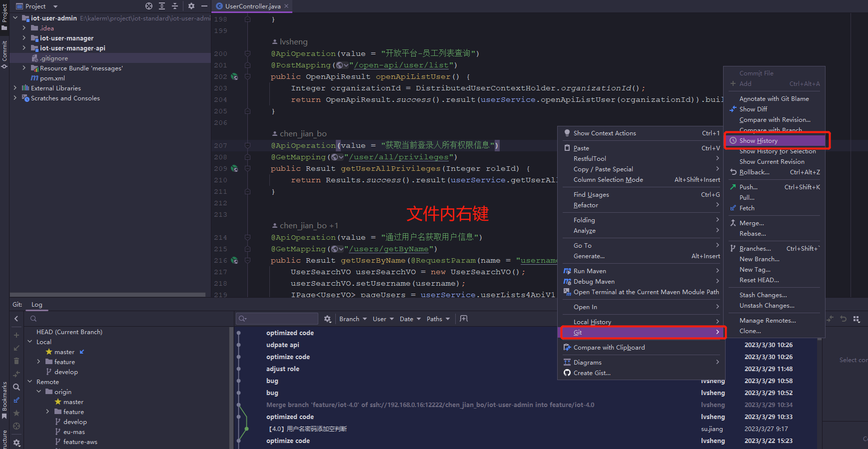Open Project panel settings gear

pyautogui.click(x=191, y=6)
